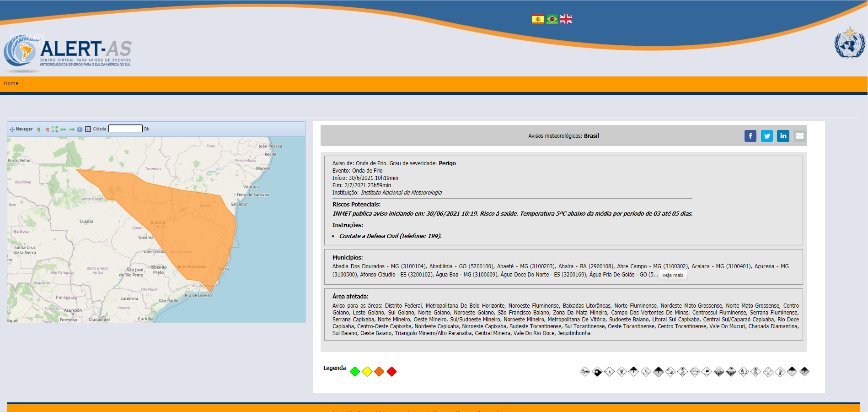Switch language with the Spanish flag
The image size is (868, 412).
click(x=538, y=19)
